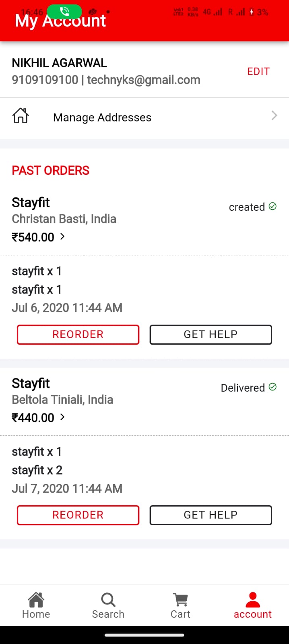The height and width of the screenshot is (644, 289).
Task: Expand ₹540.00 order details chevron
Action: click(x=62, y=237)
